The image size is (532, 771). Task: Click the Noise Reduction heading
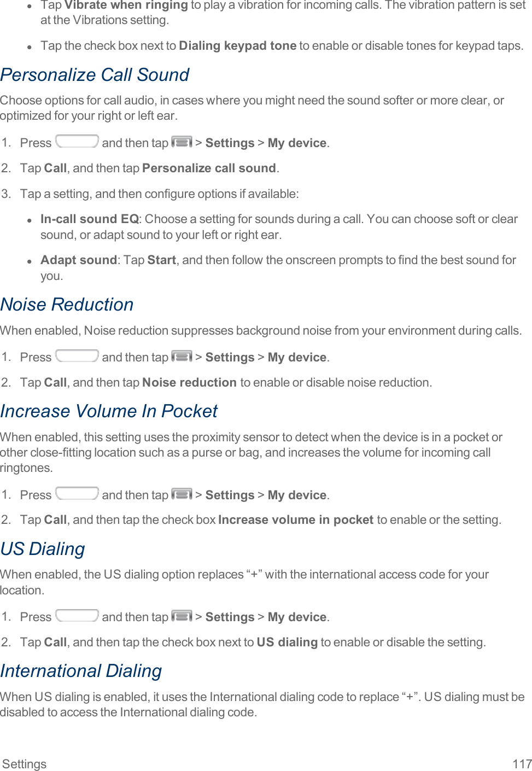67,305
